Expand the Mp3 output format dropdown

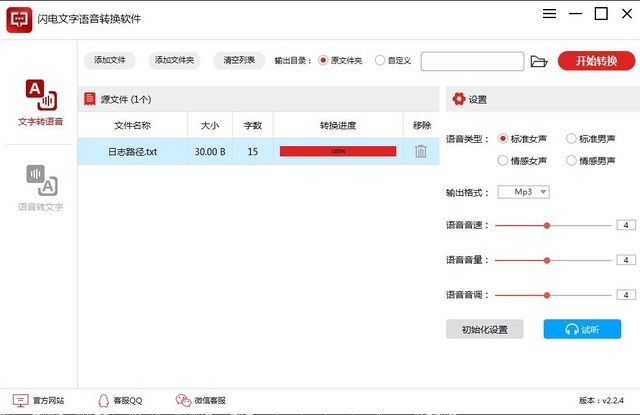click(x=523, y=192)
